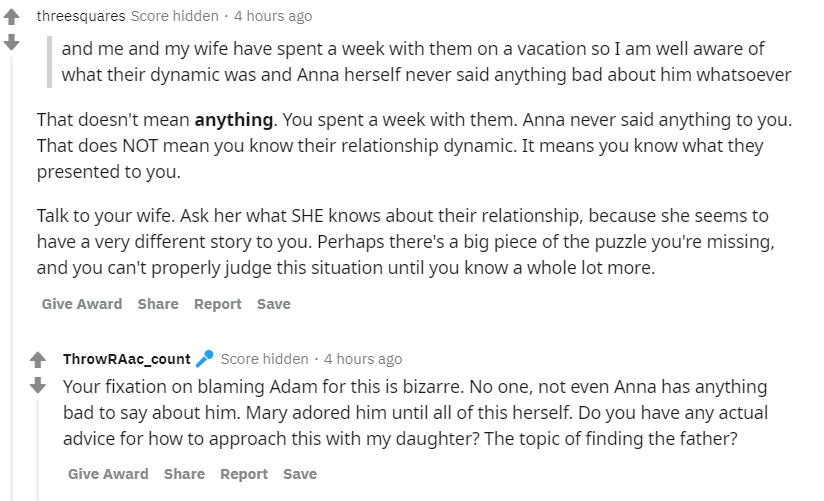Save the ThrowRAac_count reply

[300, 474]
